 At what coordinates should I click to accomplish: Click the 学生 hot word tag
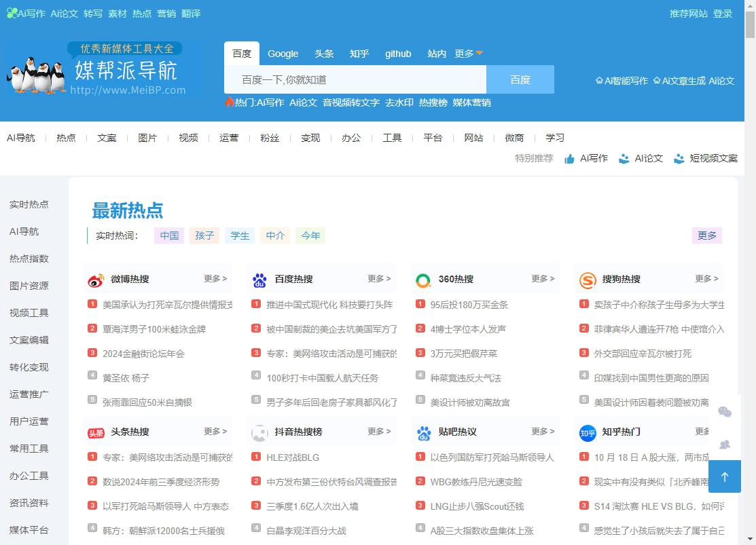(240, 236)
